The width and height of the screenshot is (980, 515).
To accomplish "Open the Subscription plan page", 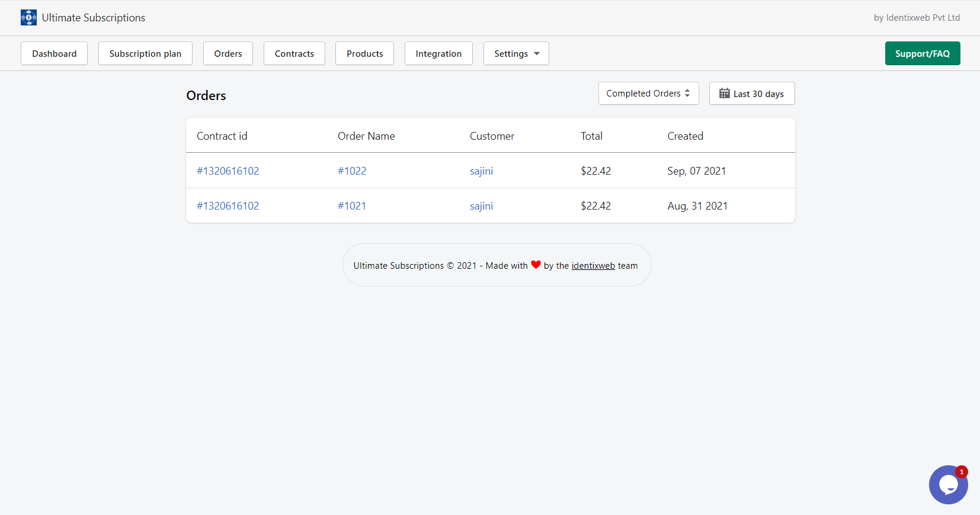I will pyautogui.click(x=145, y=53).
